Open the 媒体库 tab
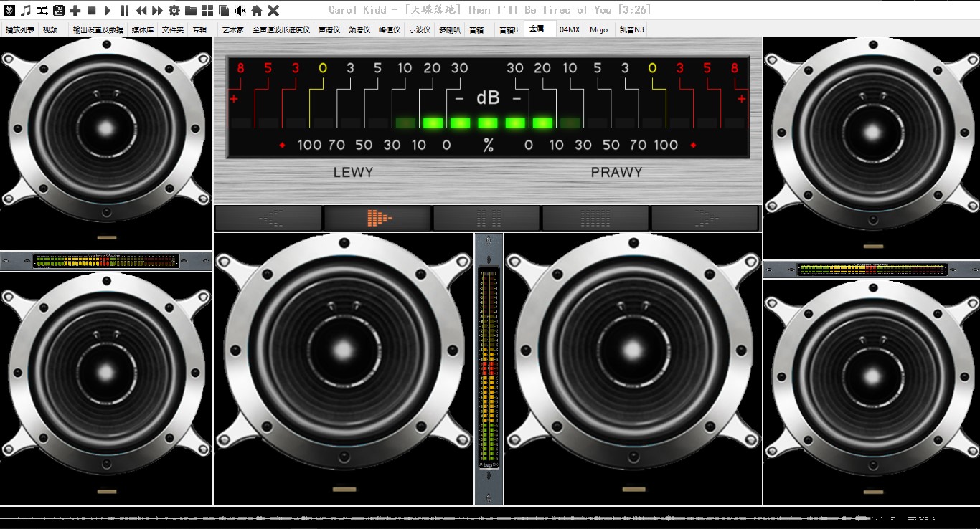 pos(142,30)
